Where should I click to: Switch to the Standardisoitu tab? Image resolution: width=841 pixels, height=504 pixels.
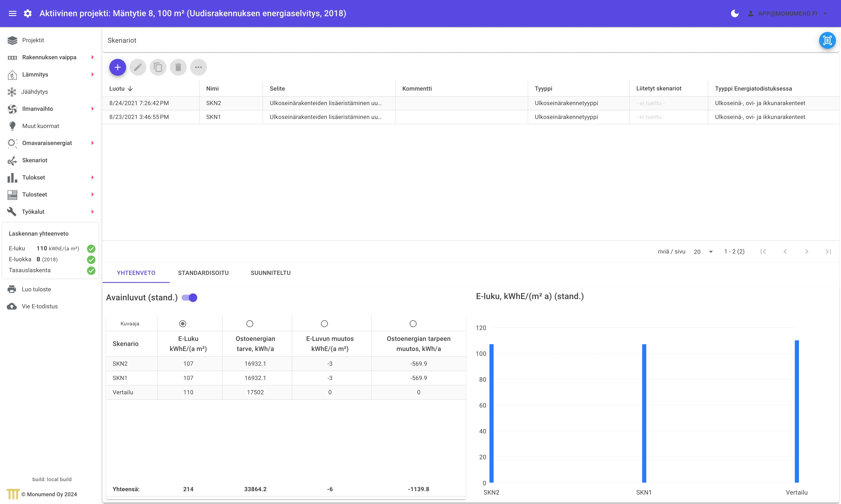tap(203, 273)
